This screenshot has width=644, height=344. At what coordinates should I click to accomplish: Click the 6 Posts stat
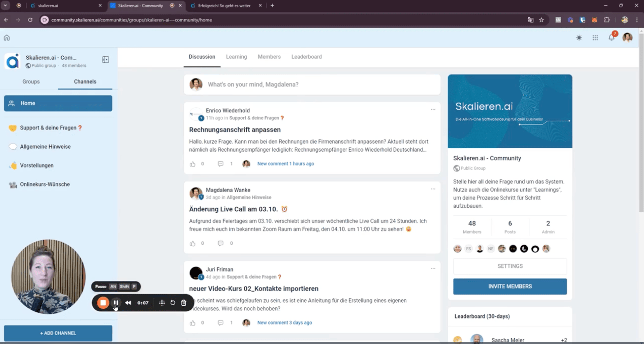pos(510,227)
